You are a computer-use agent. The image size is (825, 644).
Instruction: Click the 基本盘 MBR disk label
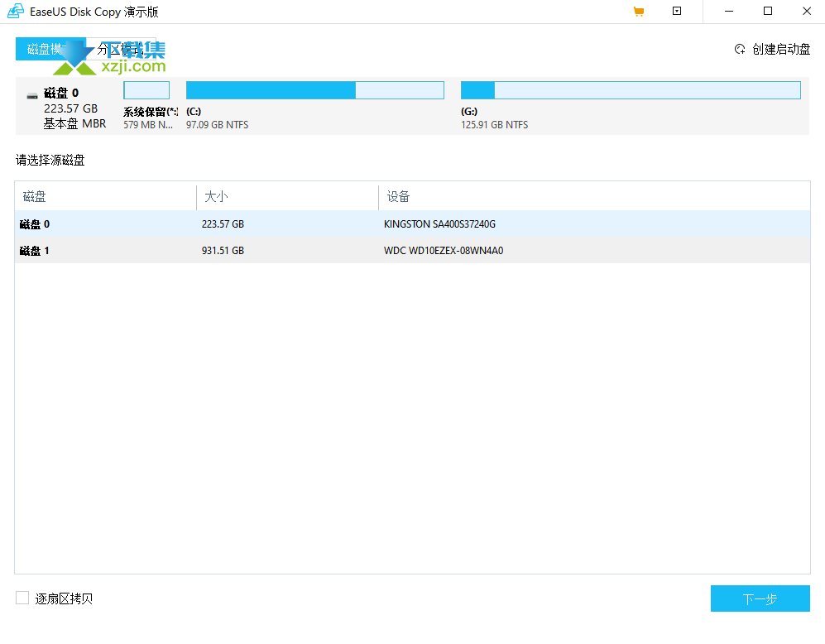(x=74, y=123)
